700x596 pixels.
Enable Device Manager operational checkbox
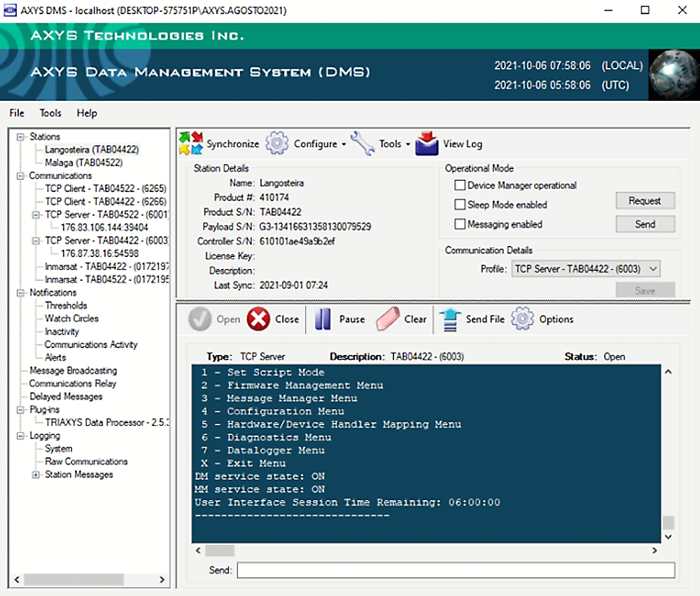460,186
